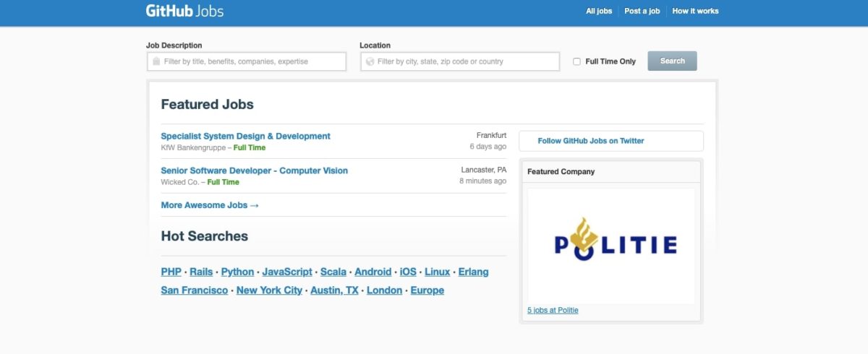Screen dimensions: 868x354
Task: Click the briefcase icon in Job Description field
Action: [x=156, y=61]
